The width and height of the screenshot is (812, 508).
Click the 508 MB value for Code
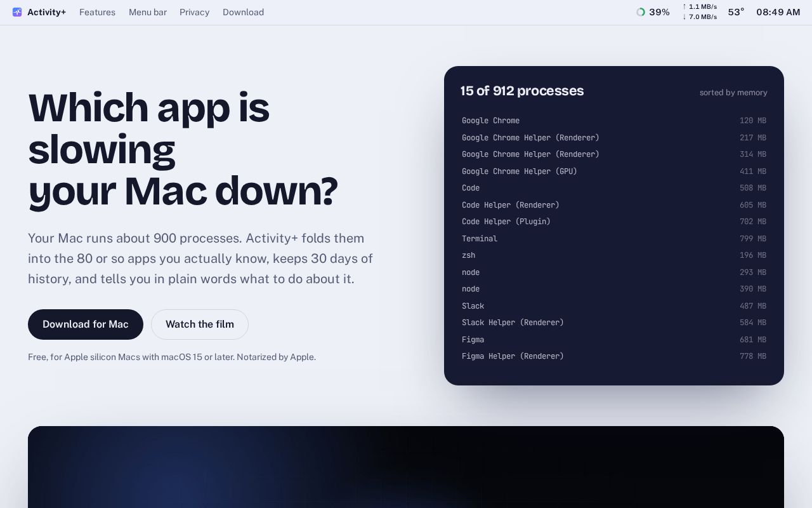click(x=753, y=188)
